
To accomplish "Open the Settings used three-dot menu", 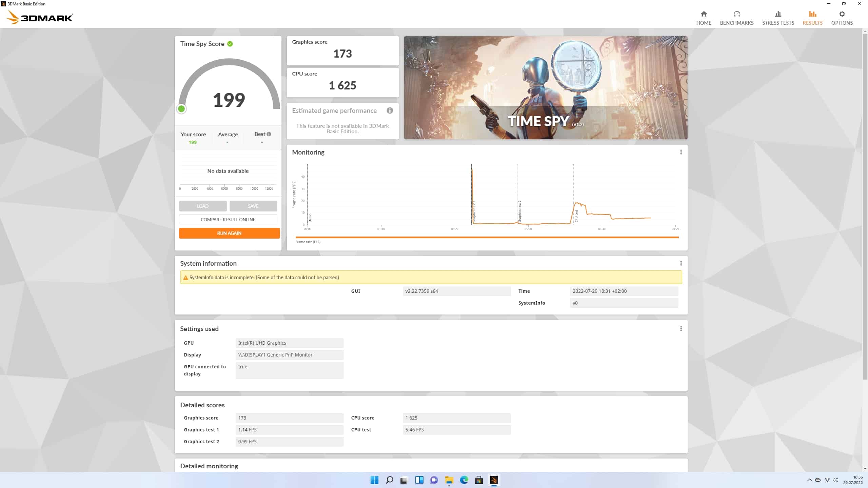I will 680,329.
